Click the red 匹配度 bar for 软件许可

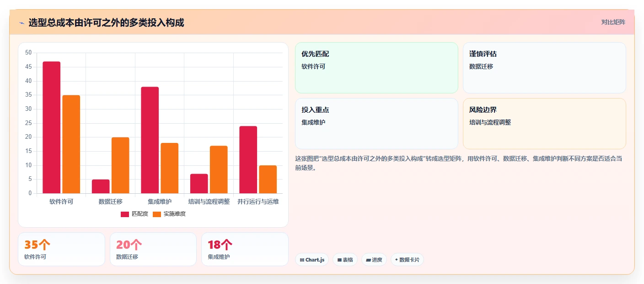52,127
